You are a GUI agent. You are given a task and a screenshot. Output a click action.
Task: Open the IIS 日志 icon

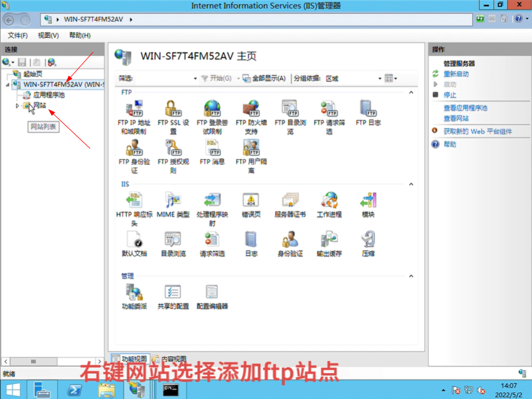[x=251, y=244]
